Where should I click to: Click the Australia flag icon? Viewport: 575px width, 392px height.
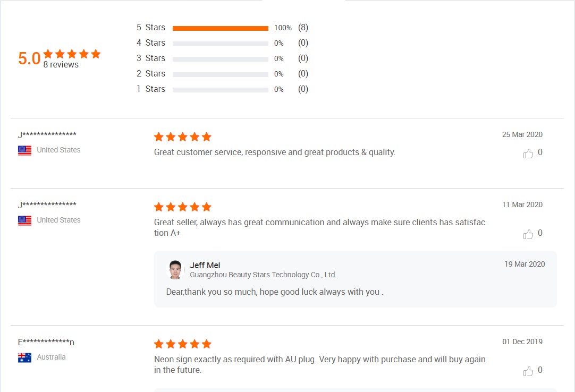pyautogui.click(x=24, y=357)
